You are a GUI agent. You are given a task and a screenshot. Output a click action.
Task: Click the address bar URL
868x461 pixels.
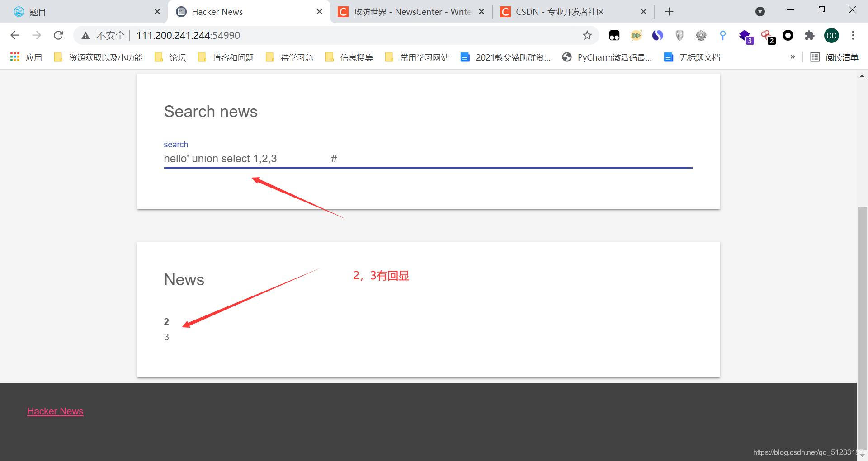[x=188, y=35]
